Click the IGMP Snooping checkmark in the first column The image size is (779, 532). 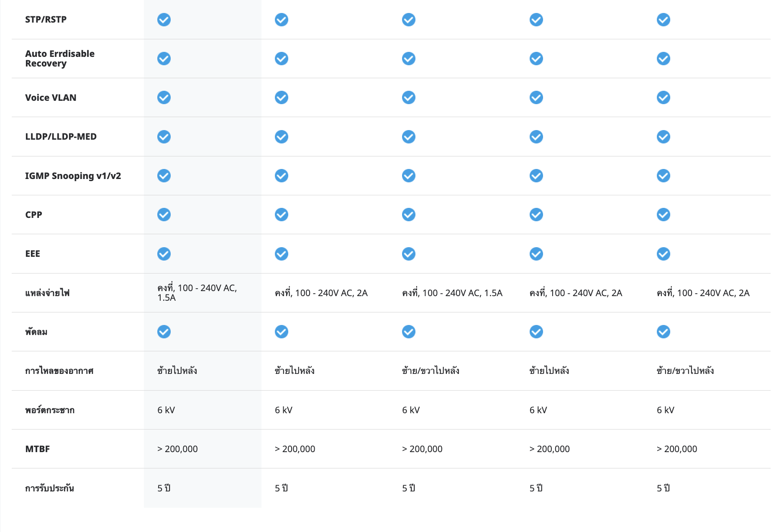coord(164,176)
